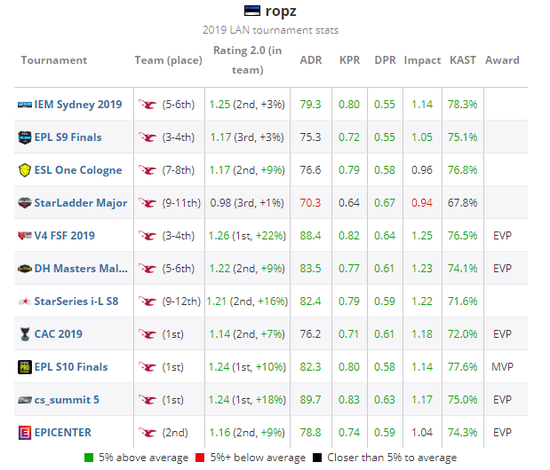Click the EPL S10 Finals event logo
Image resolution: width=550 pixels, height=470 pixels.
(x=25, y=367)
